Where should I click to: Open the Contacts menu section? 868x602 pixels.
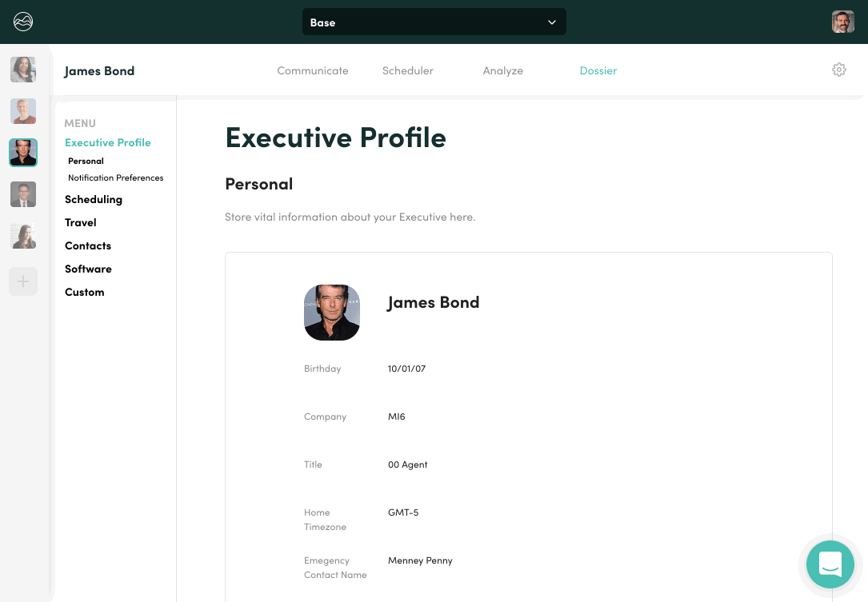[88, 245]
